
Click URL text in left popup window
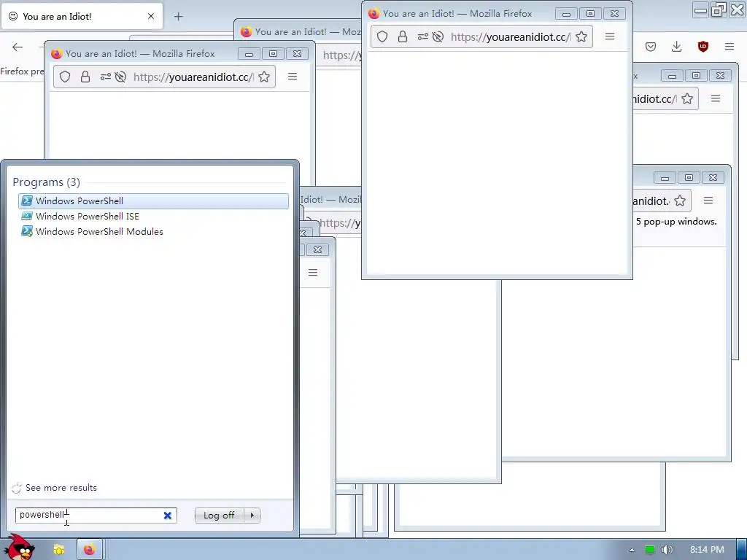pyautogui.click(x=193, y=77)
